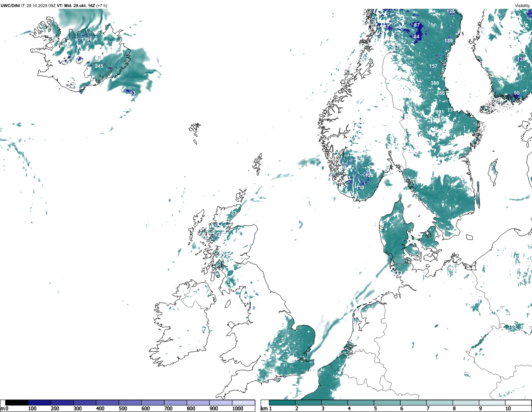This screenshot has height=412, width=532.
Task: Click the 'UWC/DINI' model label in header
Action: (x=10, y=6)
